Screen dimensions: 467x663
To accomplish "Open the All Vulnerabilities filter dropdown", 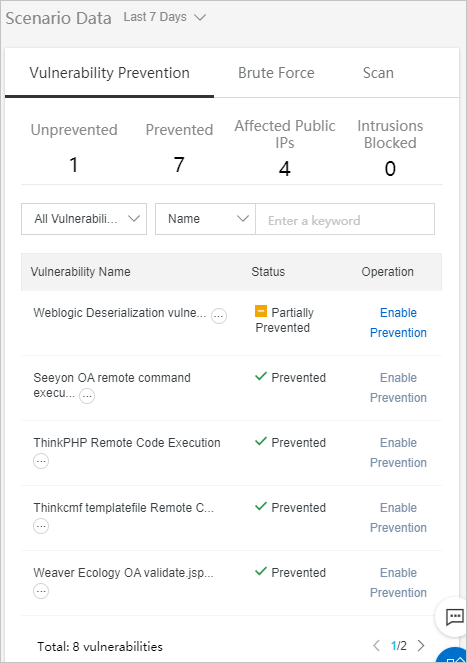I will pyautogui.click(x=84, y=219).
